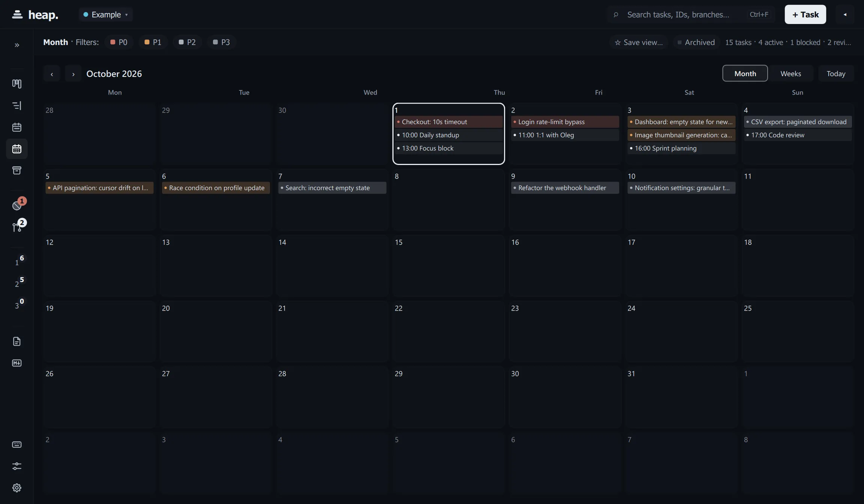
Task: Open Login rate-limit bypass task
Action: click(565, 122)
